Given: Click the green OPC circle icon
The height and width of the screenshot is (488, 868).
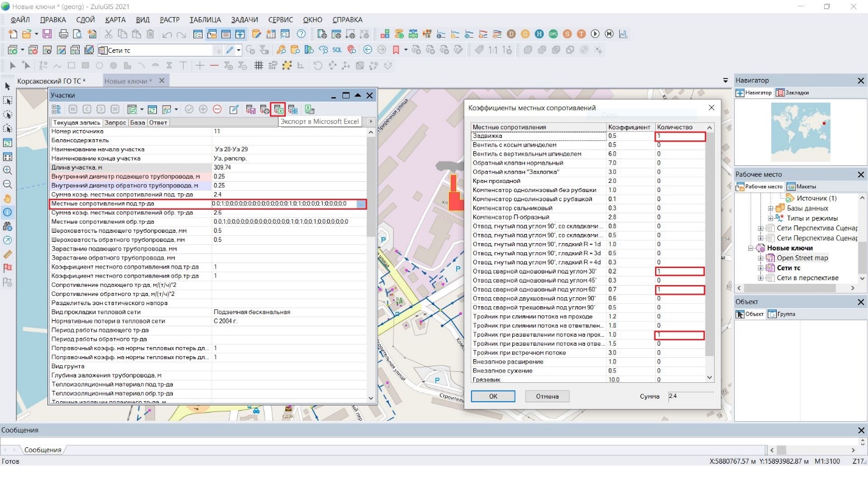Looking at the screenshot, I should (x=554, y=34).
